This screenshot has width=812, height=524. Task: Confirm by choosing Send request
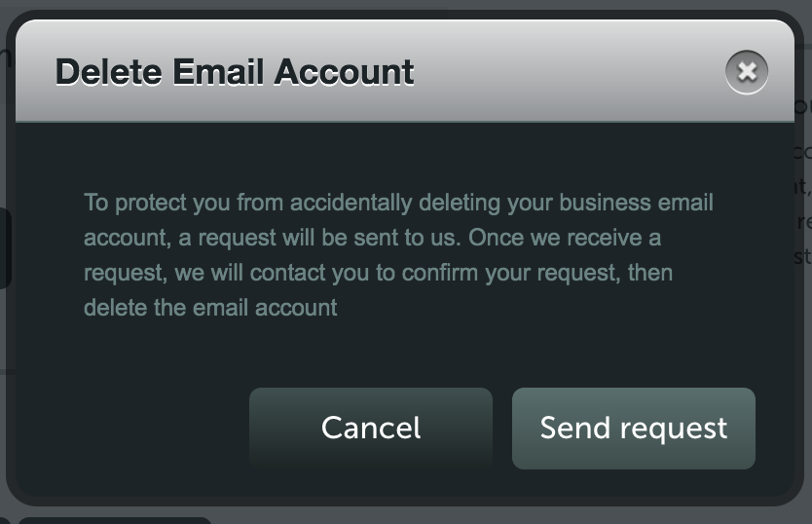[633, 429]
